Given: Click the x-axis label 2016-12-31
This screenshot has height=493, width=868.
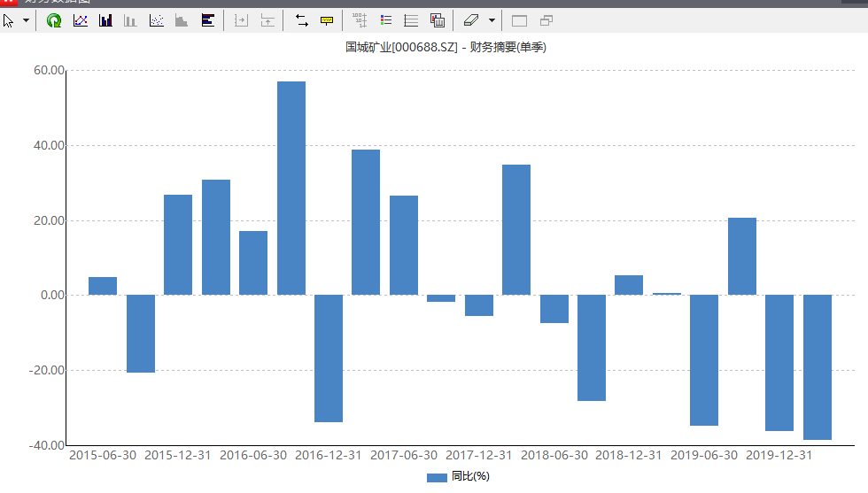Looking at the screenshot, I should tap(328, 455).
